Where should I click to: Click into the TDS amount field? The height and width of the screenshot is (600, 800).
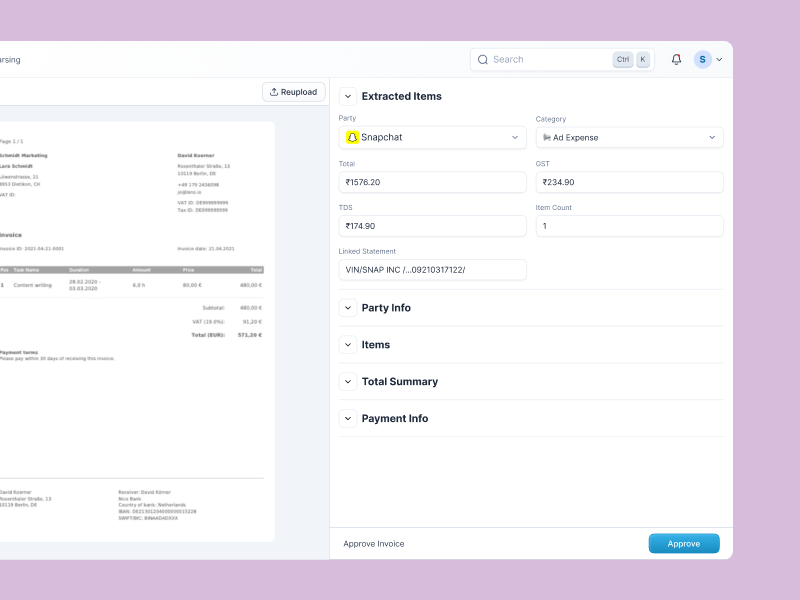[432, 226]
